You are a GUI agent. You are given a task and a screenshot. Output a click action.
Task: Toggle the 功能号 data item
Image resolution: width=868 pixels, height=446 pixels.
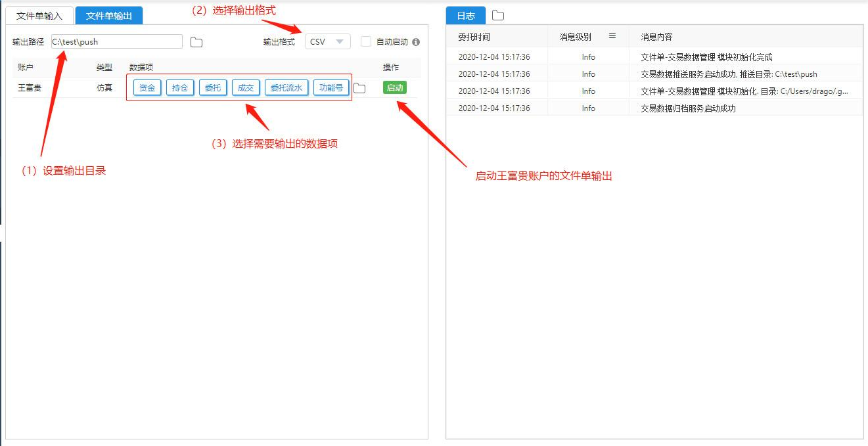tap(331, 87)
